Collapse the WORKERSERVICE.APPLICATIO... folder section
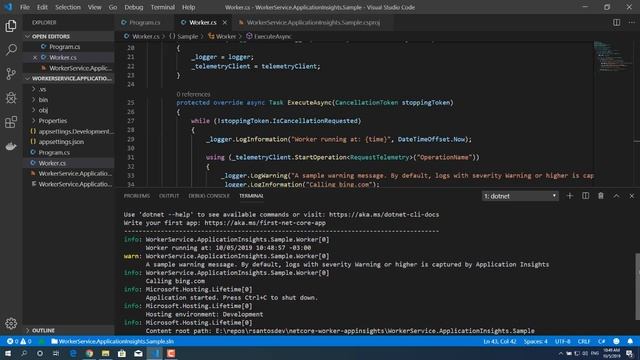 [x=69, y=78]
